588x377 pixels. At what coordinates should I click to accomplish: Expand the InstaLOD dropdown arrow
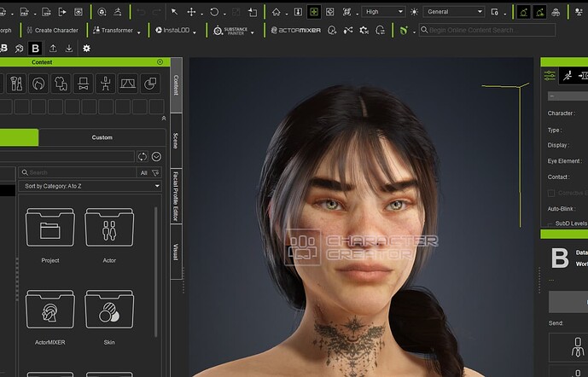point(195,32)
